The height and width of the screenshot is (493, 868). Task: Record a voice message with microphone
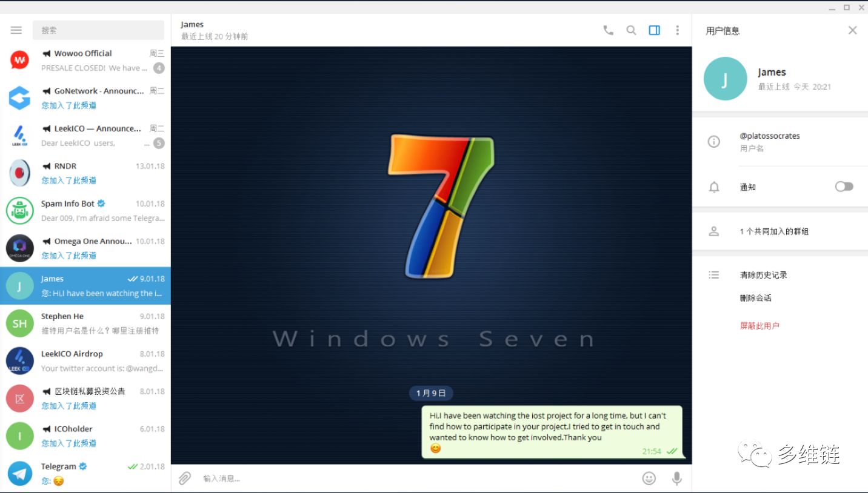pyautogui.click(x=677, y=478)
